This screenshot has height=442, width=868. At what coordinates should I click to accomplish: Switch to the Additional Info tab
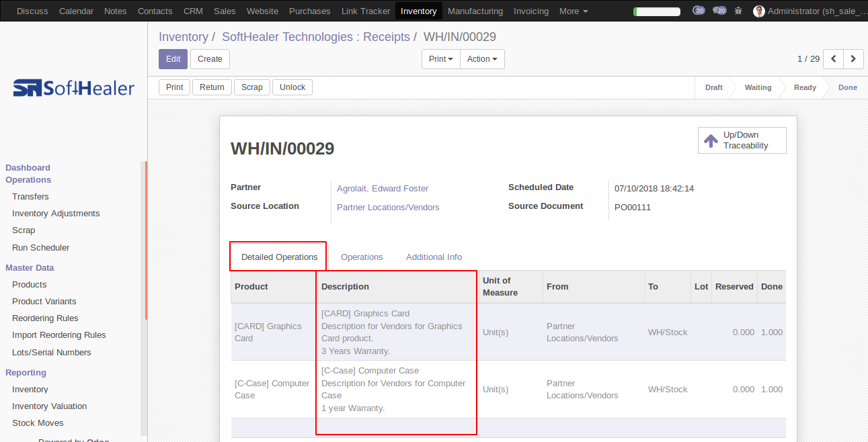(x=434, y=257)
